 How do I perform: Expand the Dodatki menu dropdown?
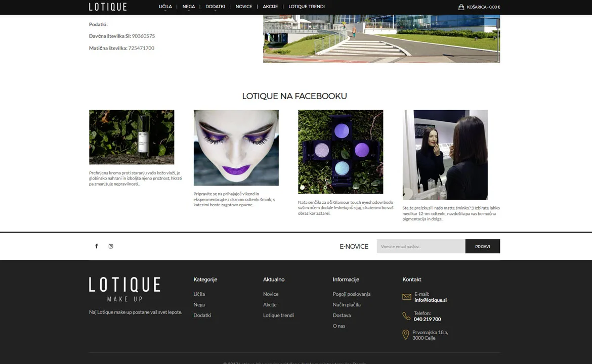(x=215, y=7)
